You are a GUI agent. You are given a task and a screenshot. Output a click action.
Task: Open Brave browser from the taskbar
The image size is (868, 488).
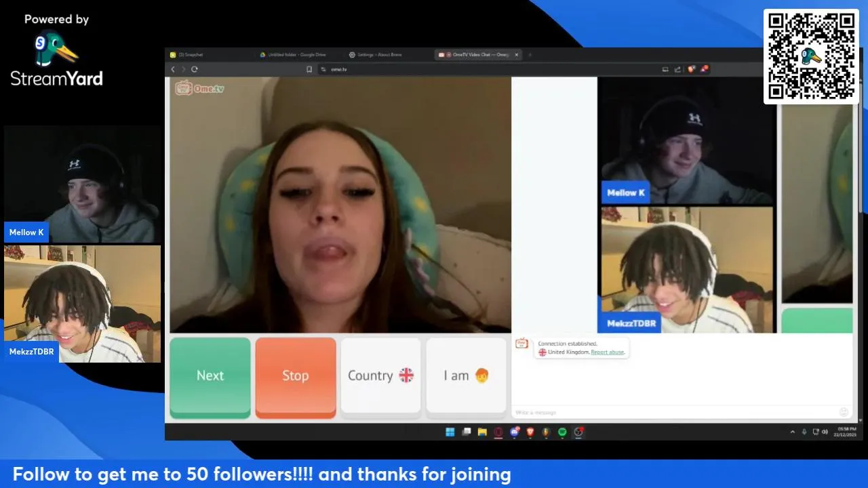coord(530,432)
